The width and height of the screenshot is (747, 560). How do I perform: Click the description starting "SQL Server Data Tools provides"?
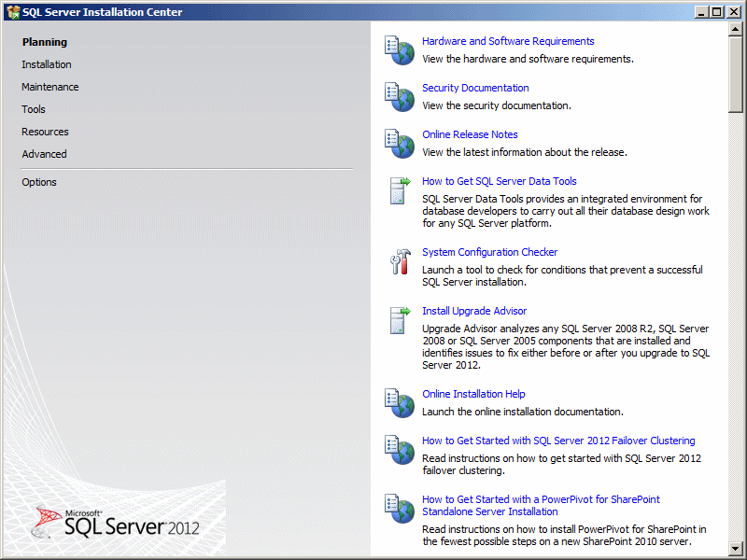coord(566,211)
